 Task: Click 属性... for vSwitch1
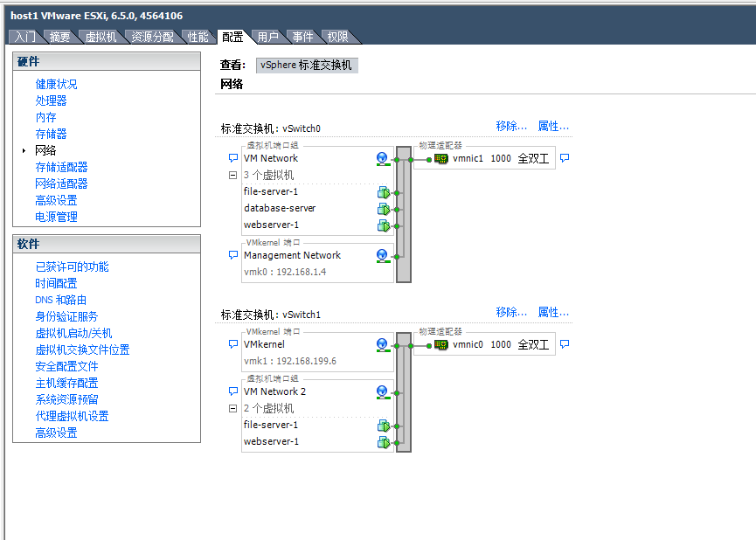pyautogui.click(x=553, y=313)
